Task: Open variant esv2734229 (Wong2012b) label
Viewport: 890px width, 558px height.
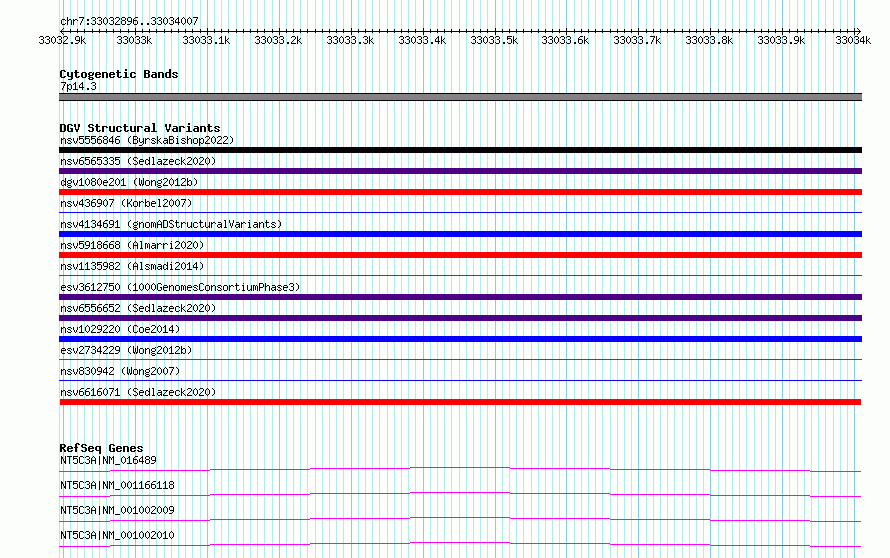Action: (x=126, y=350)
